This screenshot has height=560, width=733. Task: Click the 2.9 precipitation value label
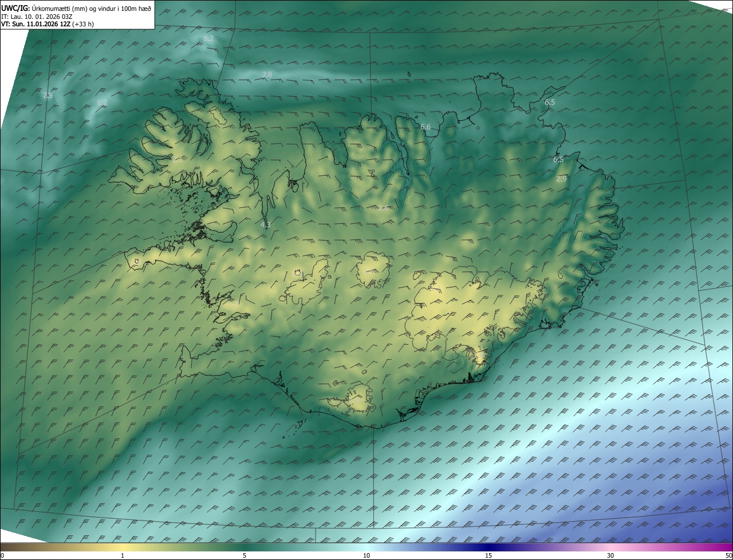[561, 179]
